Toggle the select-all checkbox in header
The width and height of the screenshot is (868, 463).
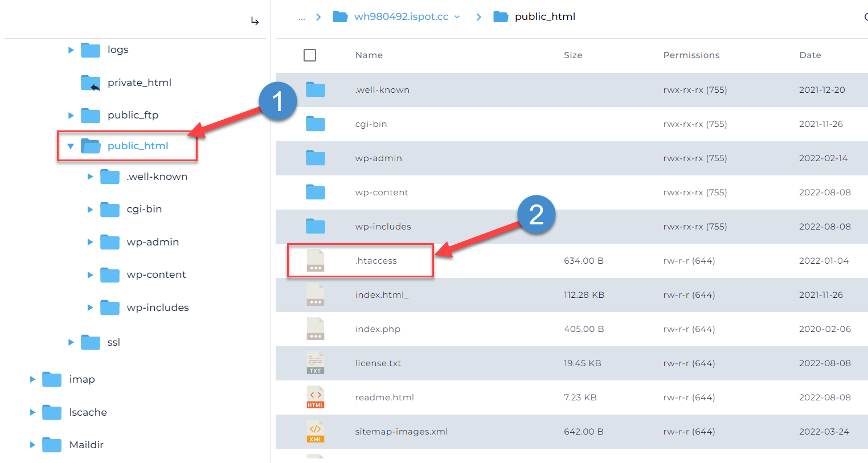(x=310, y=55)
